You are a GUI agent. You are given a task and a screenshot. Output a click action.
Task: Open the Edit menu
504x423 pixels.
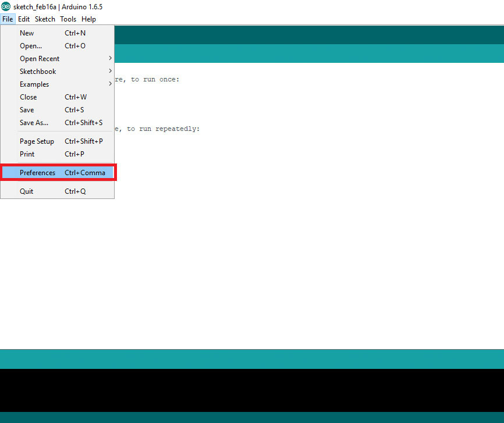click(x=24, y=19)
